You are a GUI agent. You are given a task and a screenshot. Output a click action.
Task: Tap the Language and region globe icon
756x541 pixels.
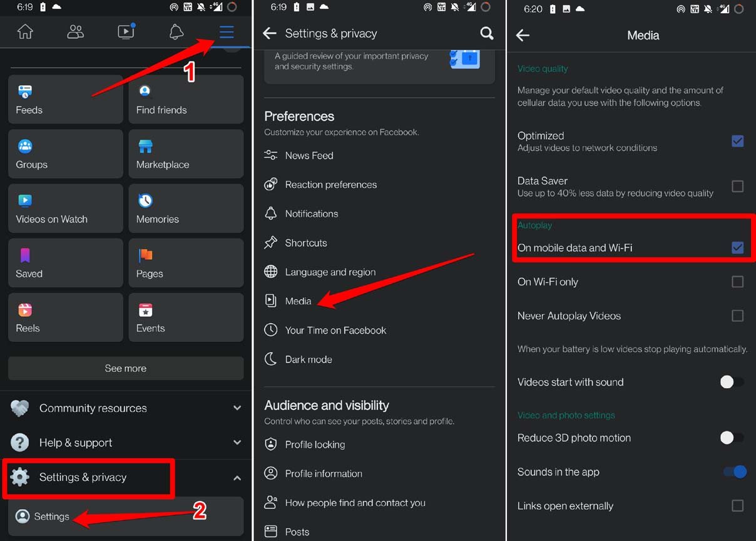(270, 272)
